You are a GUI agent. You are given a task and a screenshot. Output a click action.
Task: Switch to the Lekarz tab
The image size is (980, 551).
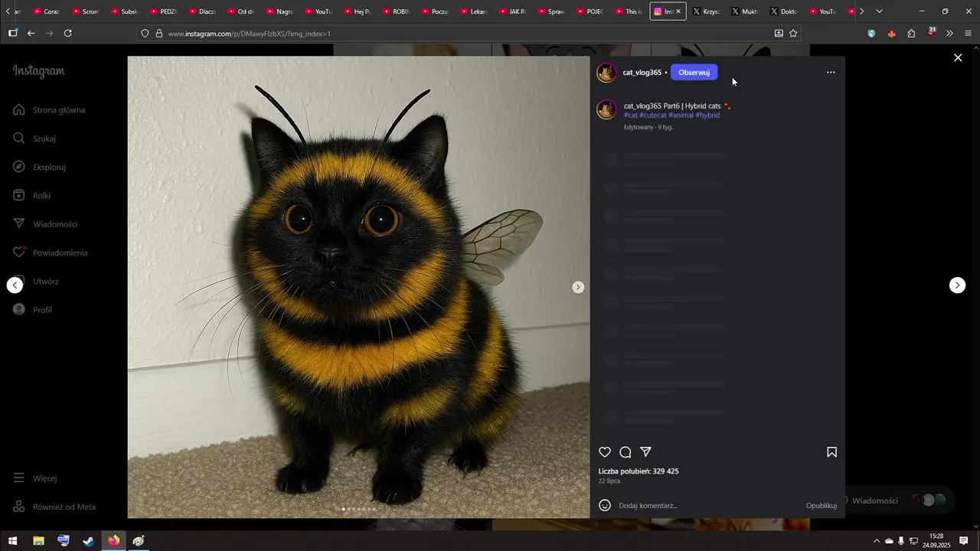473,11
